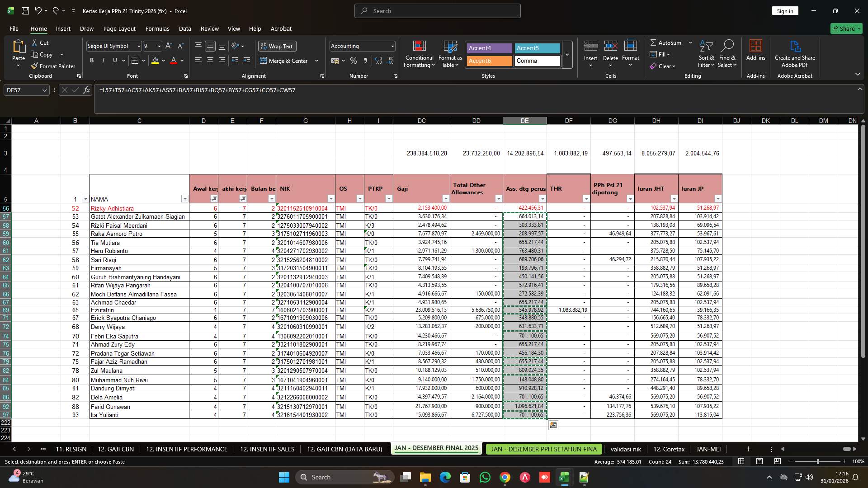Click Increase Decimal icon

[378, 61]
